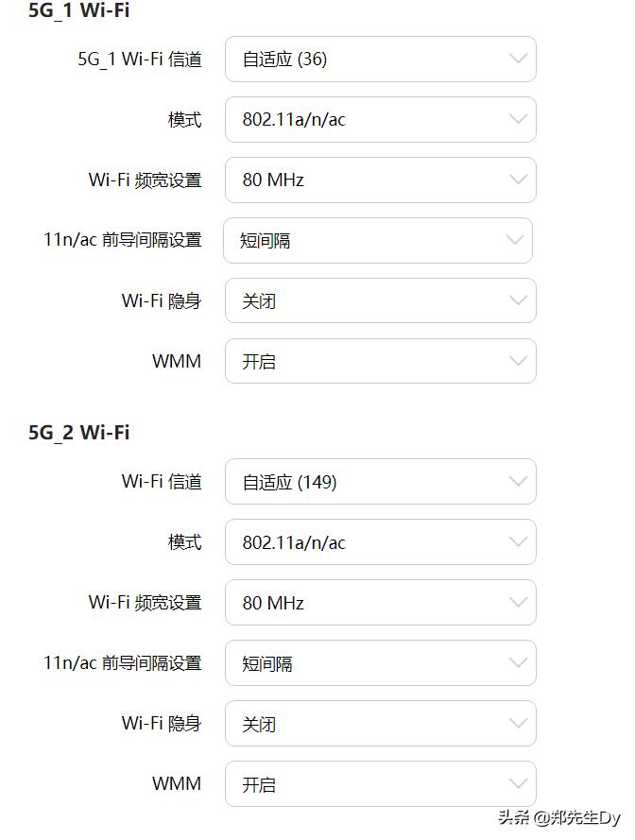The height and width of the screenshot is (840, 635).
Task: Click the chevron arrow on the 5G_1 模式 selector
Action: [x=517, y=119]
